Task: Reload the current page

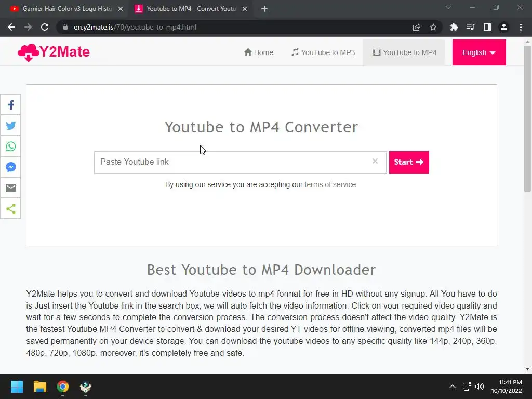Action: click(x=45, y=27)
